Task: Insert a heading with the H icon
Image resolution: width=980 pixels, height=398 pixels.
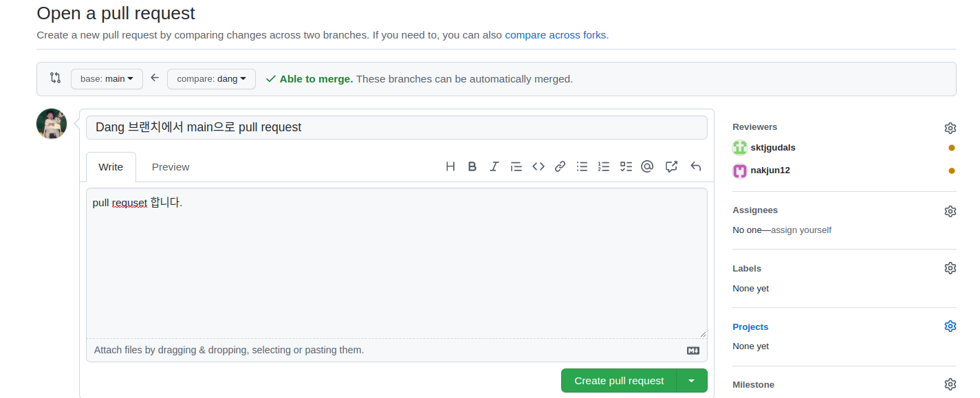Action: click(450, 166)
